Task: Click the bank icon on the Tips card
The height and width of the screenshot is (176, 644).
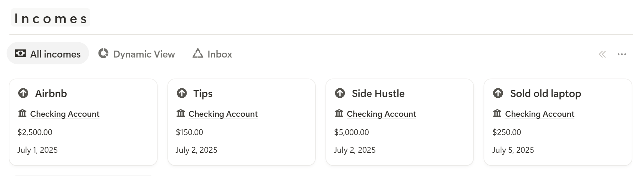Action: coord(181,113)
